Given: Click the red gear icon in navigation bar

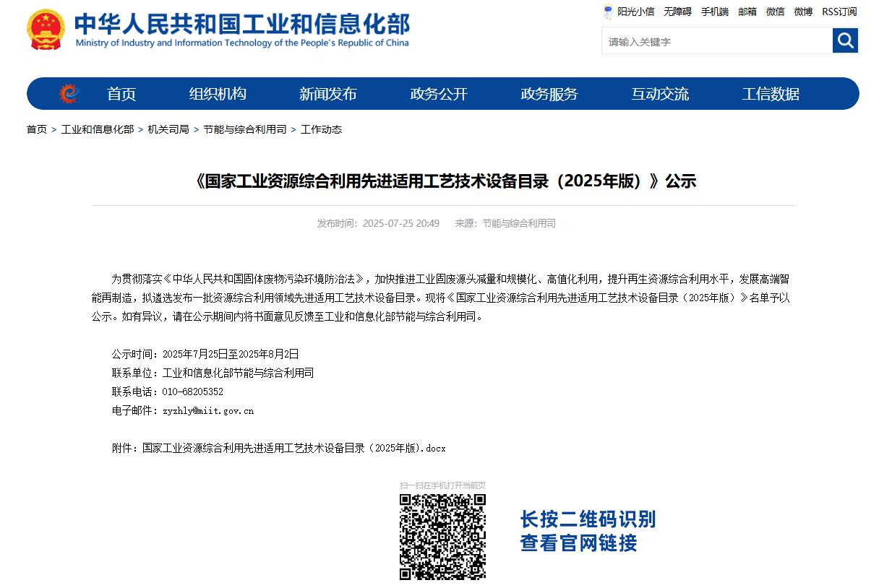Looking at the screenshot, I should (x=69, y=94).
